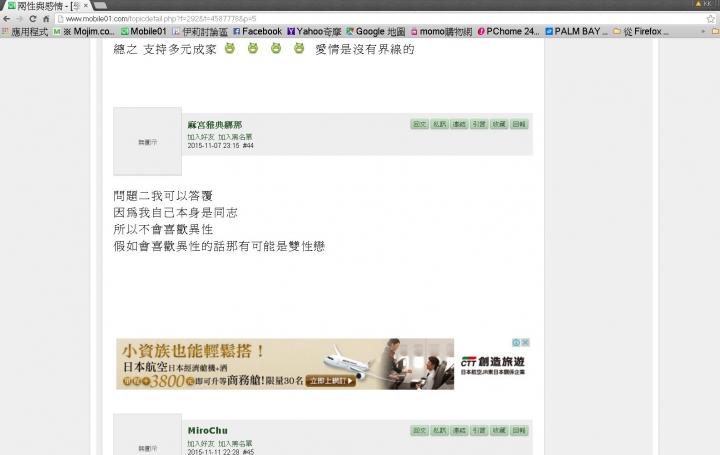Screen dimensions: 720x455
Task: Click text 所以不會喜歡異性
Action: click(x=163, y=229)
